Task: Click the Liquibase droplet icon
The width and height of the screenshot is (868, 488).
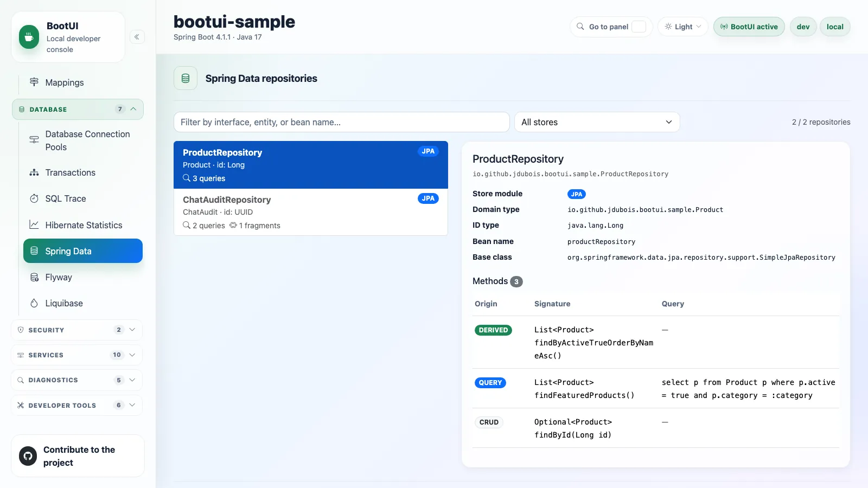Action: pos(34,303)
